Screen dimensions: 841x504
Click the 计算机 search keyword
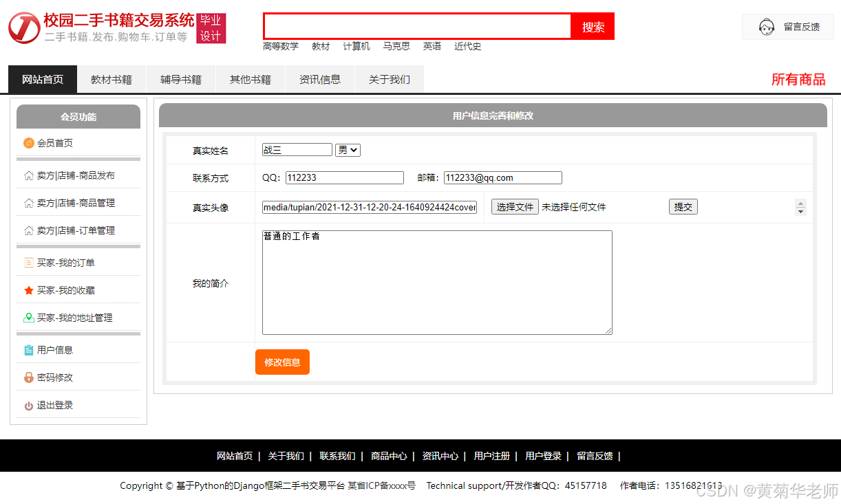(x=356, y=46)
